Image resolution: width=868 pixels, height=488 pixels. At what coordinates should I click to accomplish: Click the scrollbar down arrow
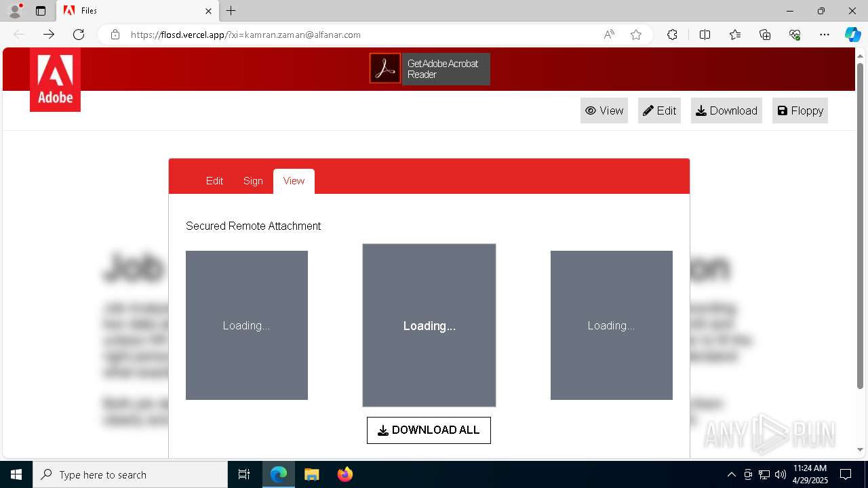(x=861, y=449)
